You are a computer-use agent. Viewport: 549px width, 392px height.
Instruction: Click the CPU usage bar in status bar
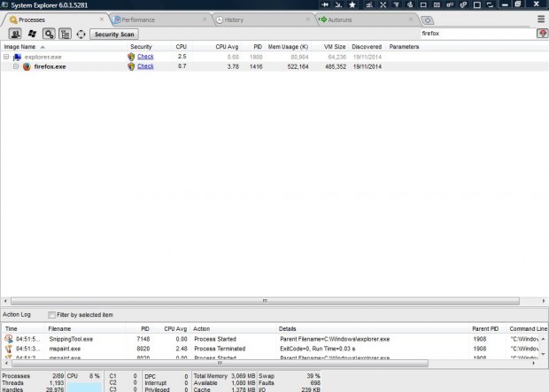coord(84,387)
